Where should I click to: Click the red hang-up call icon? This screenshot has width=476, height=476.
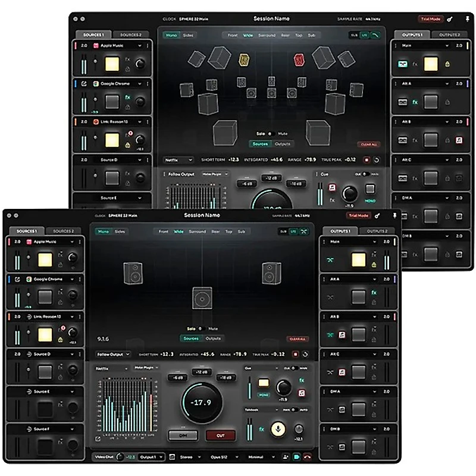click(308, 457)
